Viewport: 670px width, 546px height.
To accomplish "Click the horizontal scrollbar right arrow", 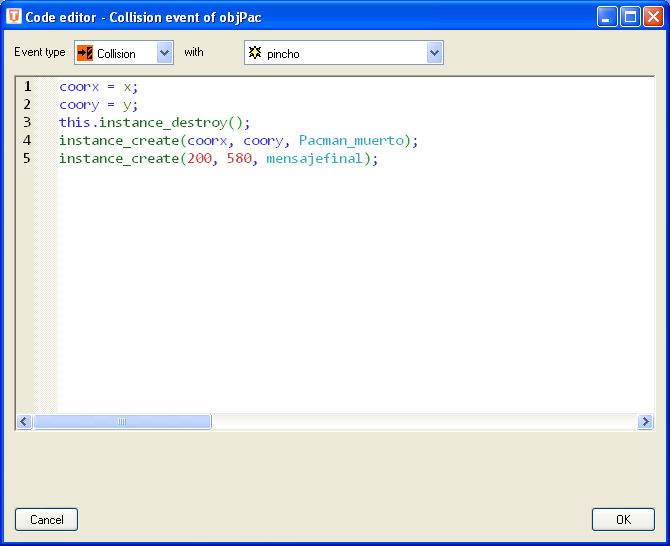I will coord(645,422).
